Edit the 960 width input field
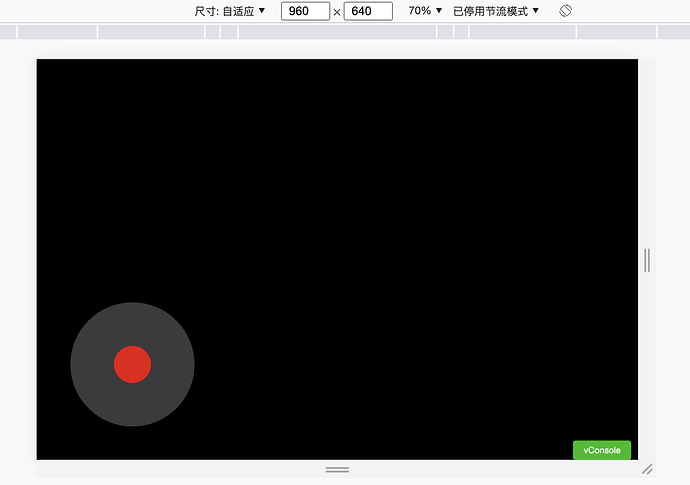This screenshot has height=485, width=690. coord(305,11)
